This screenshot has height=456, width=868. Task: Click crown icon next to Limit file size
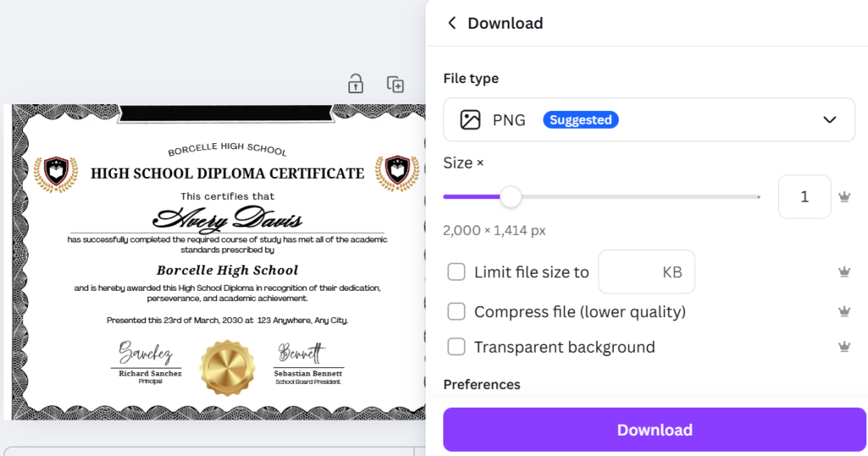[x=843, y=272]
